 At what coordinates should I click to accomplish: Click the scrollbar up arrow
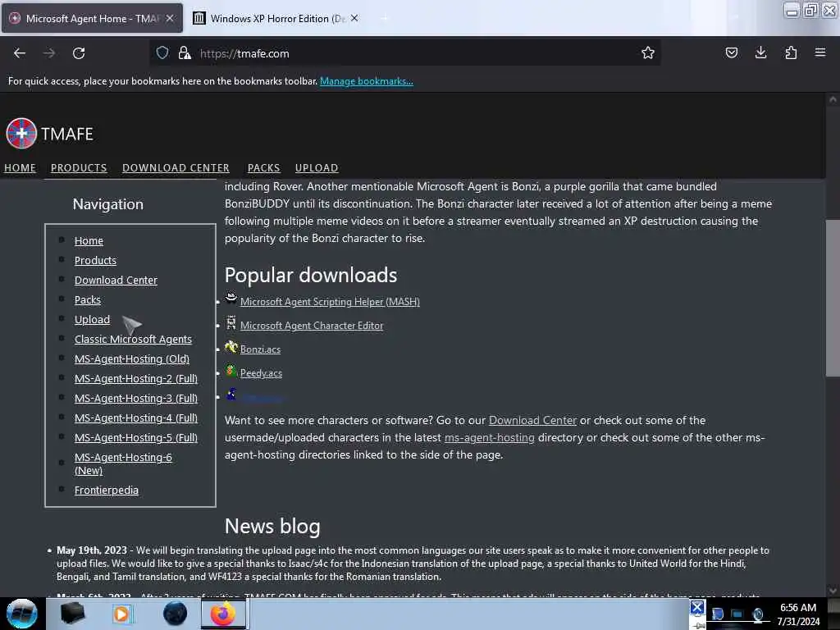[x=833, y=99]
